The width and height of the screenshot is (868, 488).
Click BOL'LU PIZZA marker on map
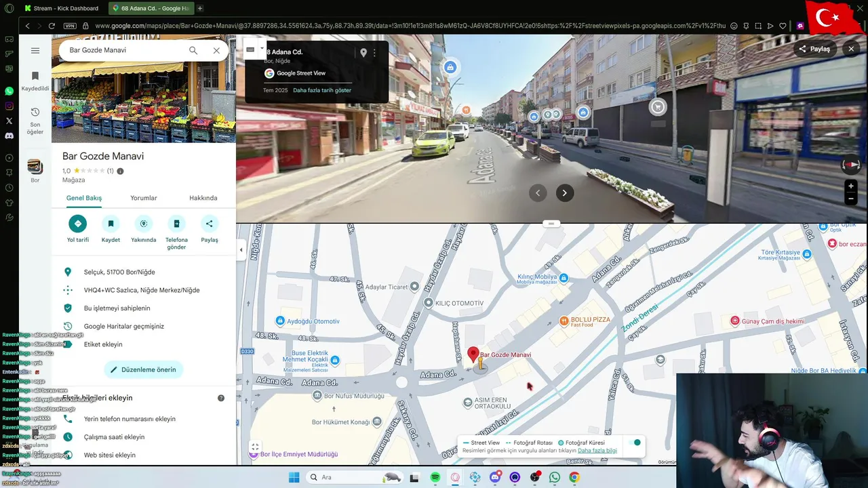point(564,321)
